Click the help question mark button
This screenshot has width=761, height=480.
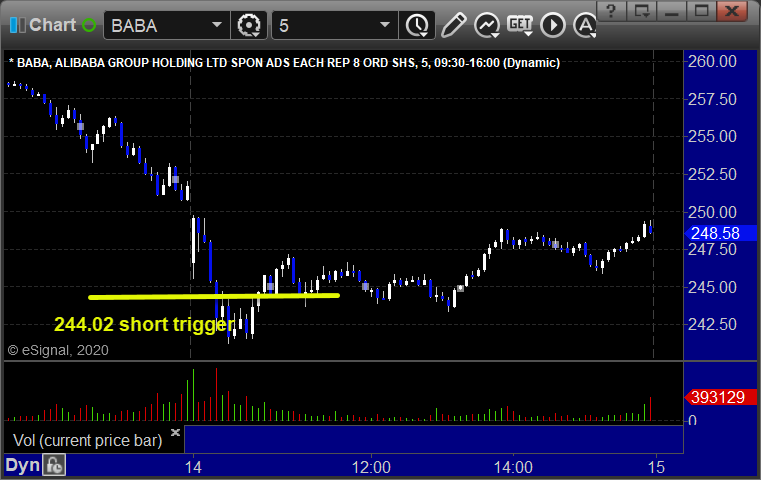(611, 11)
